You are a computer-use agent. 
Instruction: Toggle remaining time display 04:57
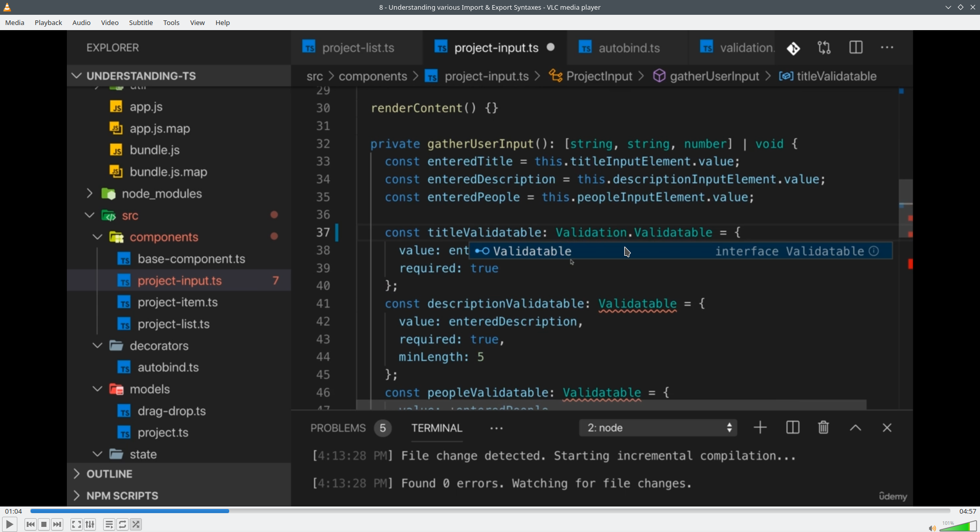click(967, 511)
